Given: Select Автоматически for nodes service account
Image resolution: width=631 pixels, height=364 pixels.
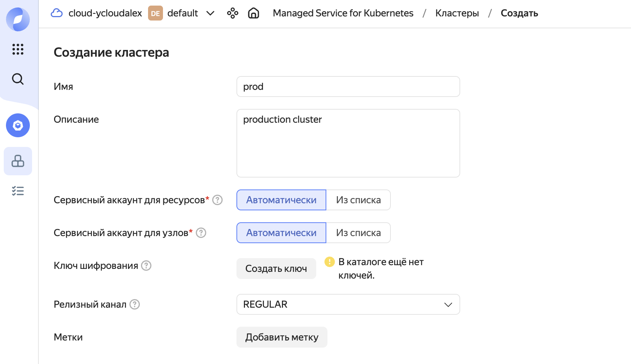Looking at the screenshot, I should (281, 233).
